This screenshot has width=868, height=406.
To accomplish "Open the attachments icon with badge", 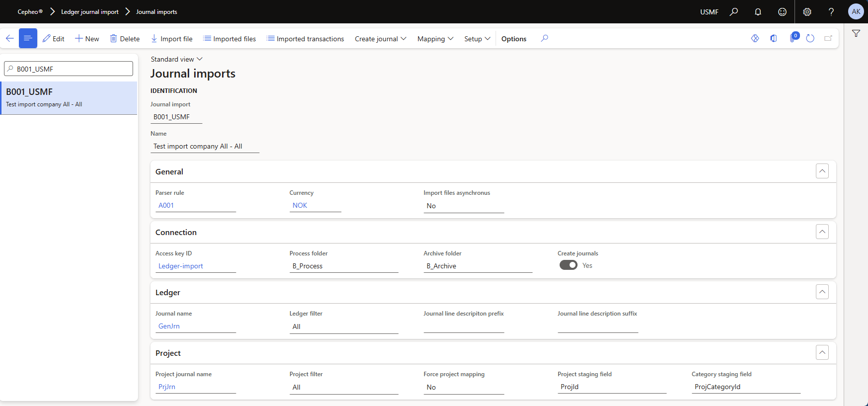I will pos(793,38).
